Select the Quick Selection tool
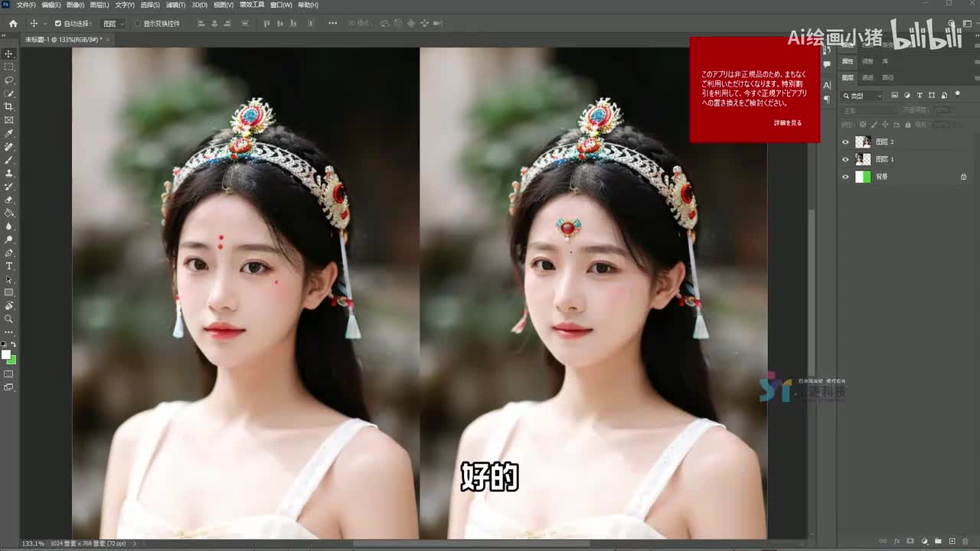The width and height of the screenshot is (980, 551). click(x=9, y=93)
